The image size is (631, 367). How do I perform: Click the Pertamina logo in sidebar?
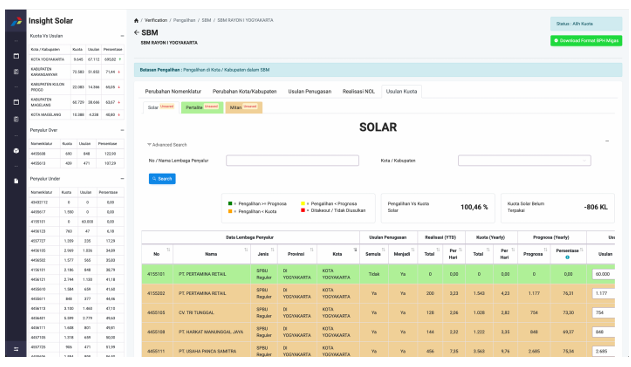click(16, 21)
